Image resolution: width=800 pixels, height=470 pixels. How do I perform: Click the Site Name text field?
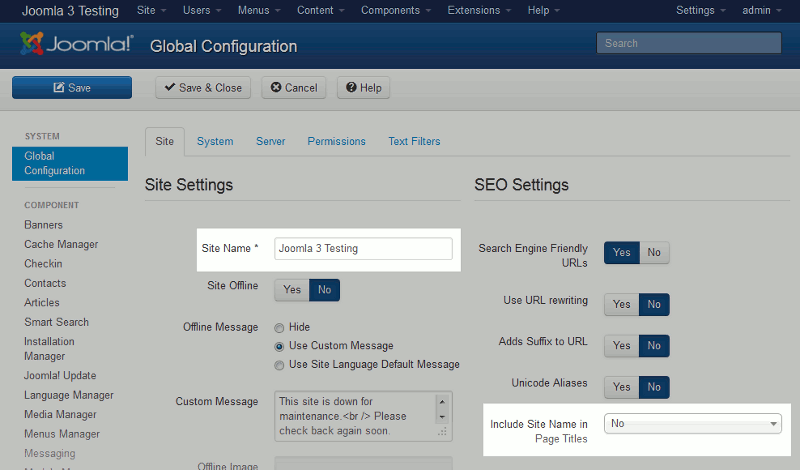pos(363,249)
